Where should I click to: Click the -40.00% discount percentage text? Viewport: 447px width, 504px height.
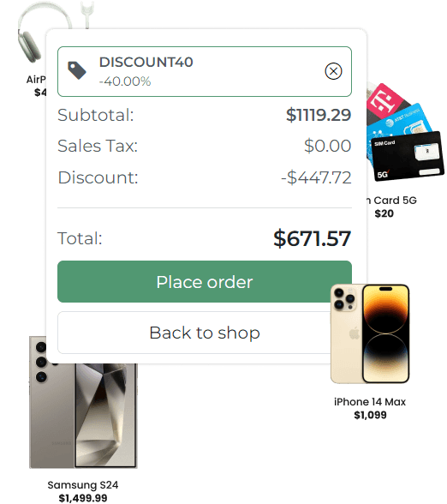[x=125, y=81]
